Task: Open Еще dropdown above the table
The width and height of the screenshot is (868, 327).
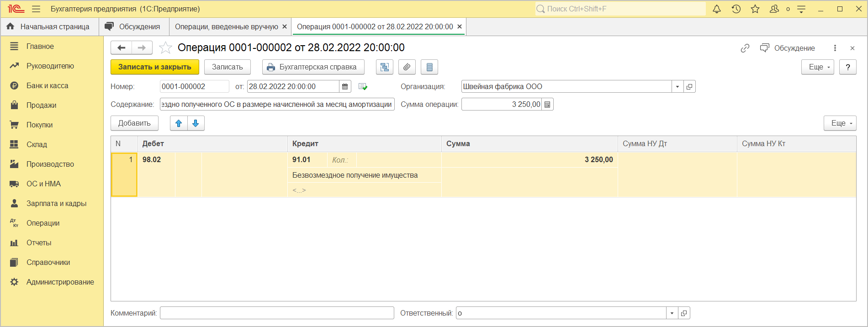Action: coord(840,123)
